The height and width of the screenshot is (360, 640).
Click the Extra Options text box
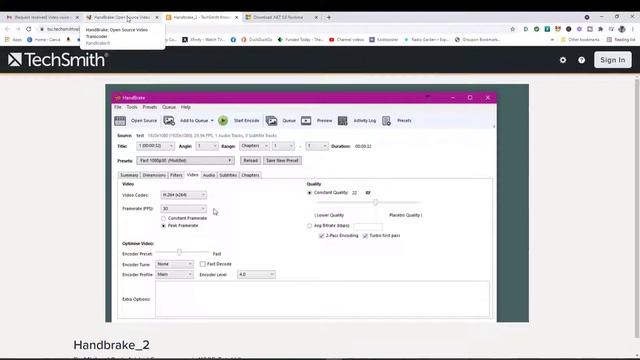pos(322,299)
